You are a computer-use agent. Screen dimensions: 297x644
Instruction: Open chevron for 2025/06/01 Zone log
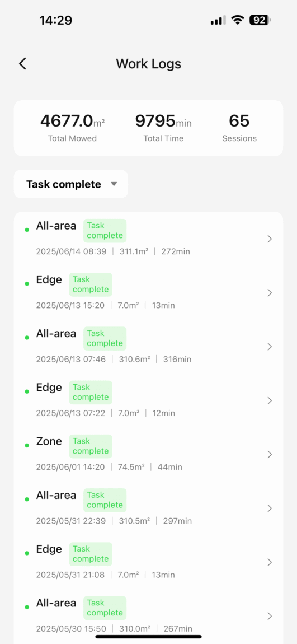point(270,454)
